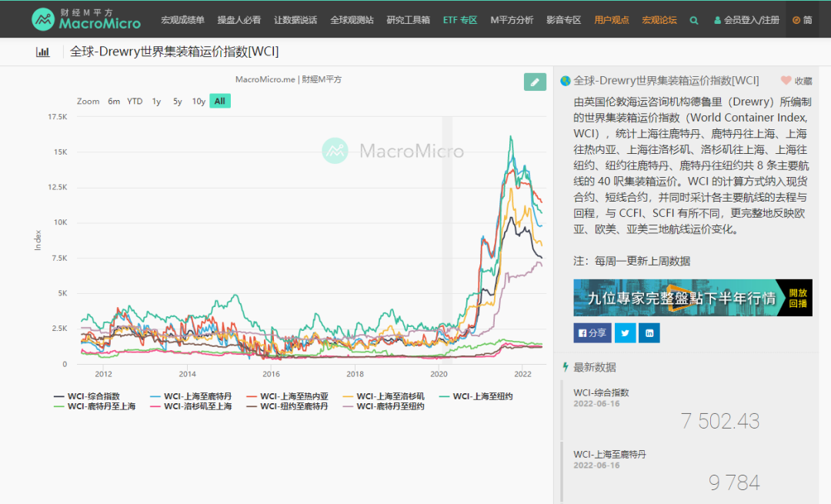
Task: Set chart zoom to YTD
Action: point(135,101)
